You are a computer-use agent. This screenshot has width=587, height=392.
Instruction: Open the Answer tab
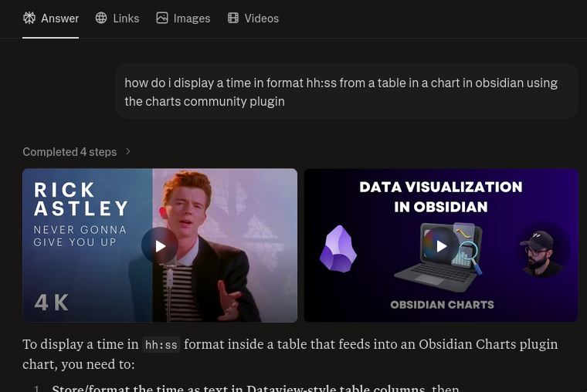pos(50,19)
